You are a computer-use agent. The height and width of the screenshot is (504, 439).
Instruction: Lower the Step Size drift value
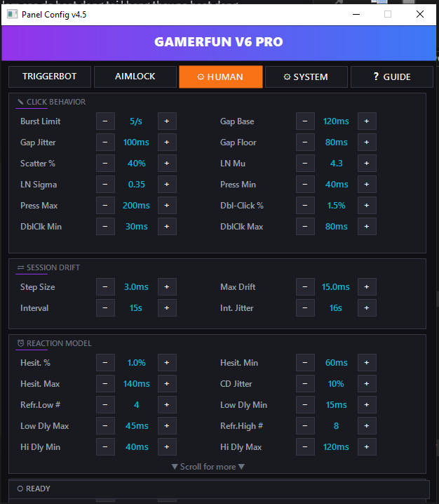point(105,286)
